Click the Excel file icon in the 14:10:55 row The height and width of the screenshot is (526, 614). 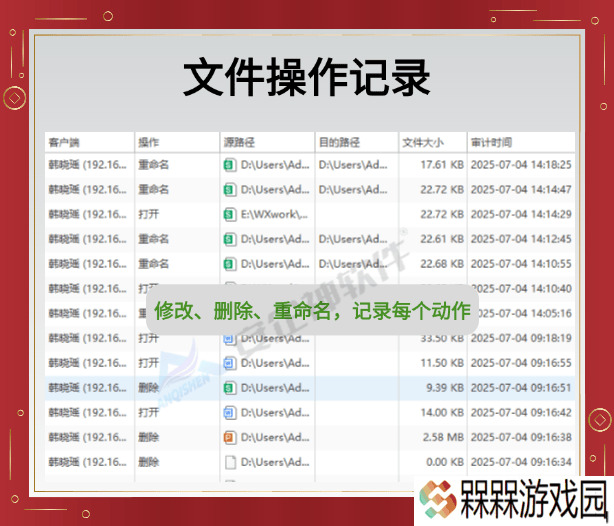point(230,264)
